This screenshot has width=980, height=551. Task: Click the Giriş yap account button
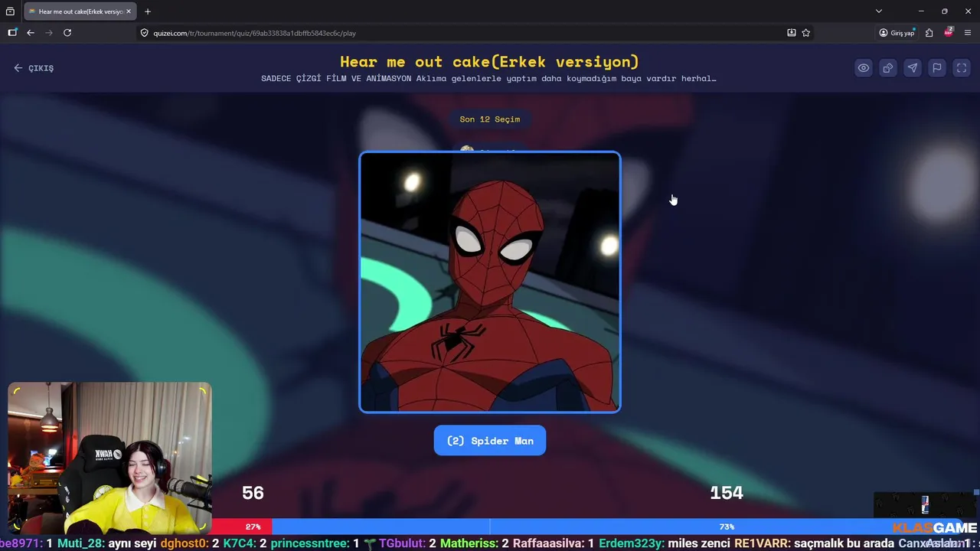coord(897,33)
